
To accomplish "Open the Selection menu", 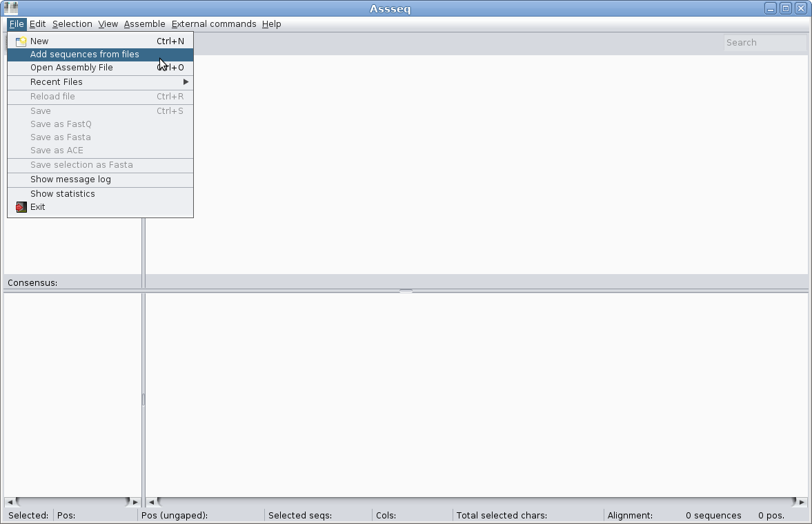I will click(72, 24).
